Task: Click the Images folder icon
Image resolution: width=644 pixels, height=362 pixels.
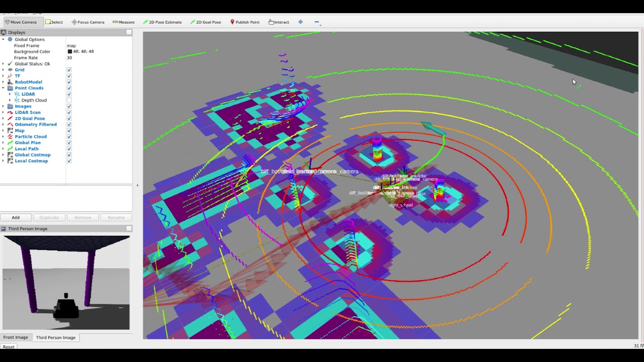Action: (x=10, y=106)
